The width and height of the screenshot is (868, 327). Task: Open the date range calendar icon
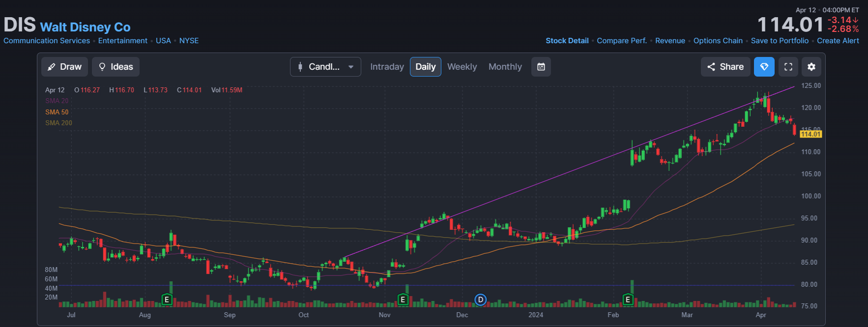[541, 67]
